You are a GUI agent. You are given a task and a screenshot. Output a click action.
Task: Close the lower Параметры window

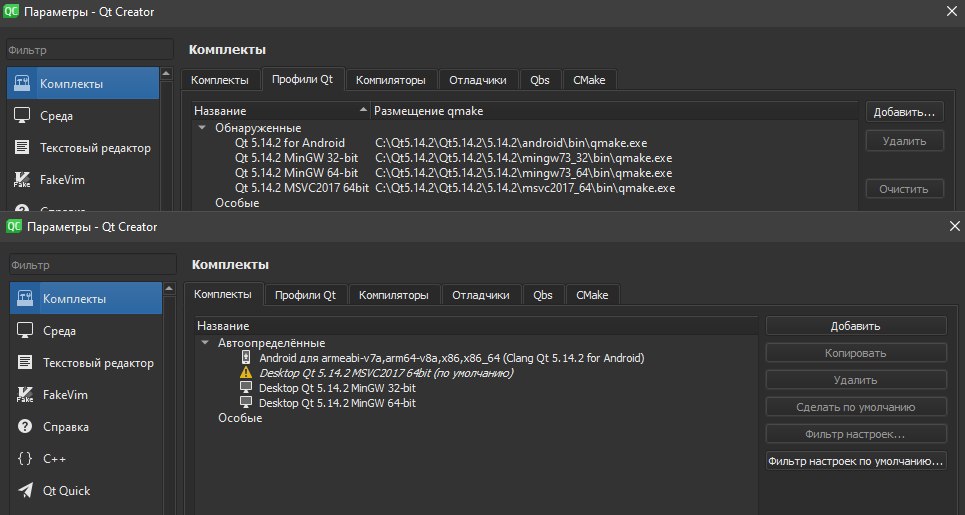click(955, 226)
